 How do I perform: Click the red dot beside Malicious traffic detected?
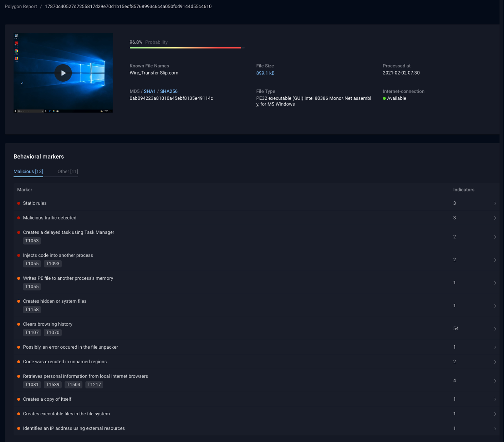[x=19, y=218]
